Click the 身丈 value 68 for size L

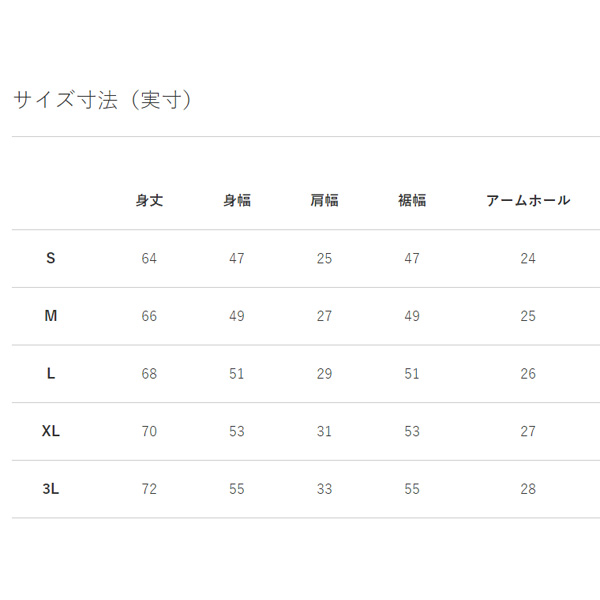click(x=149, y=374)
